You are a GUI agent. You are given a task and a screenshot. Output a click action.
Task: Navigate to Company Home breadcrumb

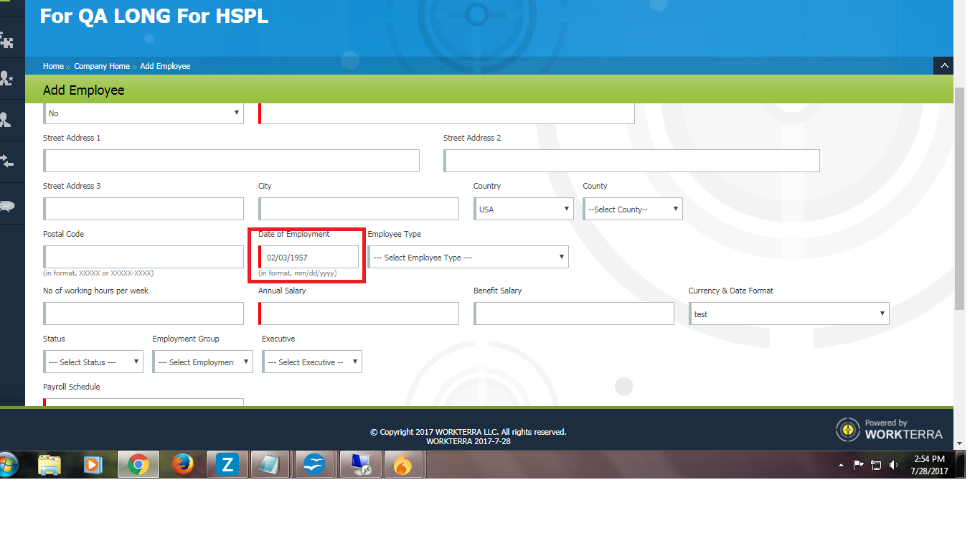click(102, 66)
